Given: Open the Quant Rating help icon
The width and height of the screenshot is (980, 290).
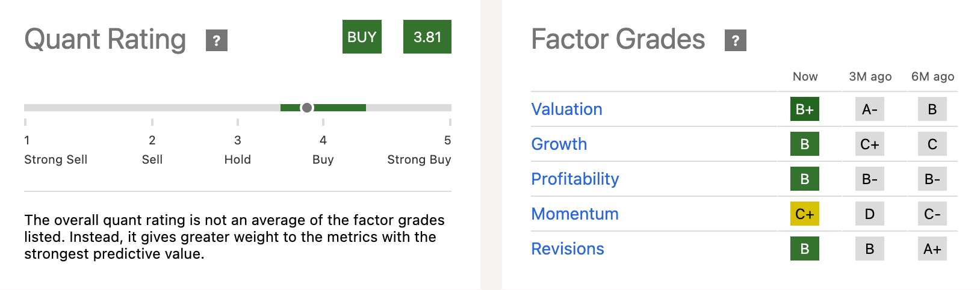Looking at the screenshot, I should (x=217, y=40).
